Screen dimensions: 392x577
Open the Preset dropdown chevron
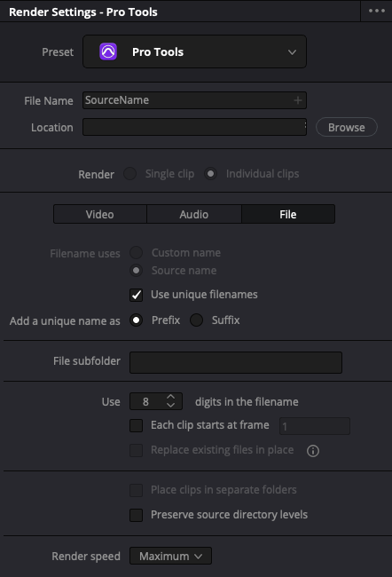point(292,52)
